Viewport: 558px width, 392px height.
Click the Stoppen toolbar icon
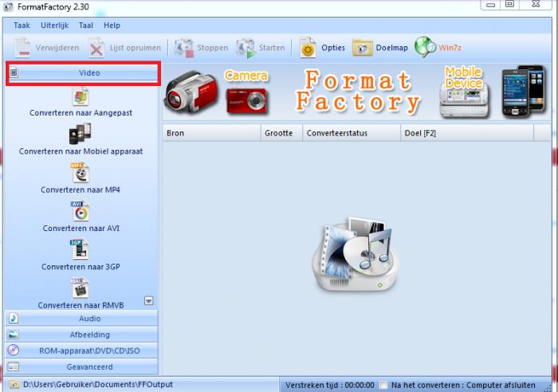pos(183,48)
